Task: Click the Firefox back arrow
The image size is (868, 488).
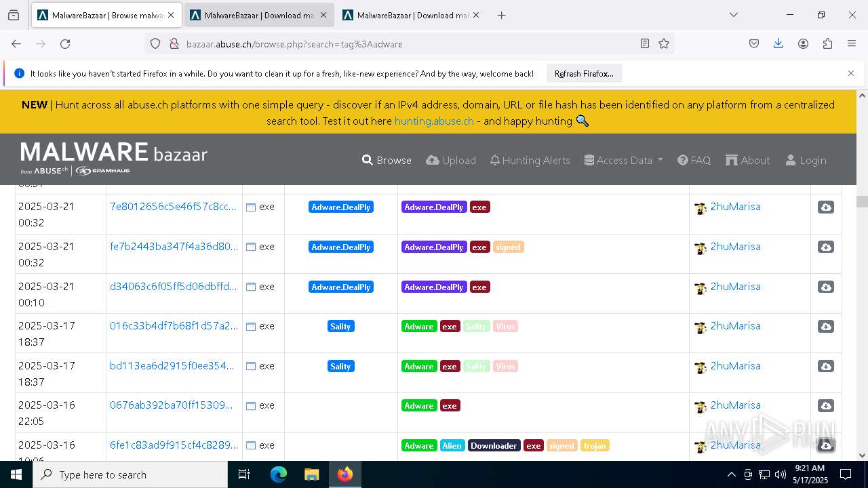Action: point(16,43)
